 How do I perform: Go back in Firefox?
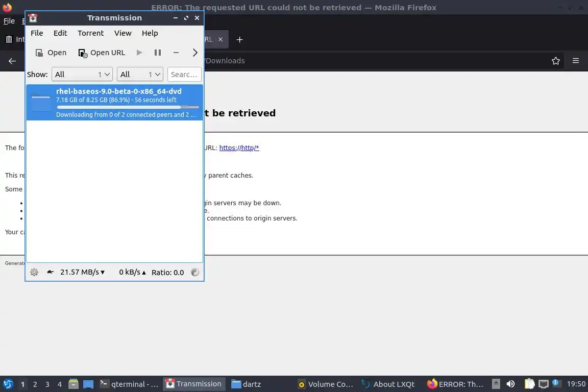12,61
